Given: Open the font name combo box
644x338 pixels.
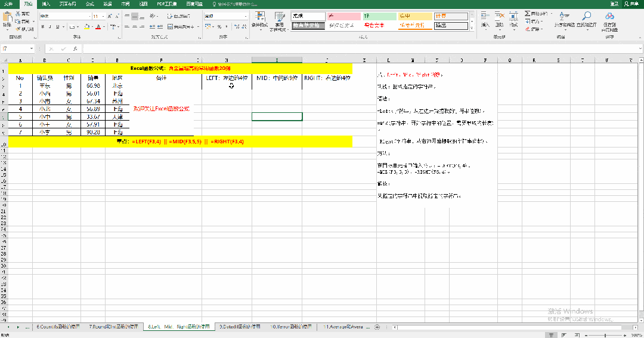Looking at the screenshot, I should point(65,16).
